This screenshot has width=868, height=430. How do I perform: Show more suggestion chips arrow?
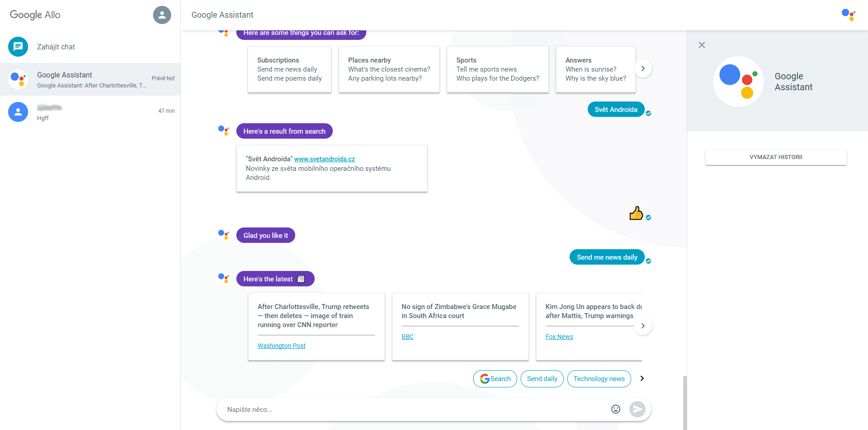642,378
